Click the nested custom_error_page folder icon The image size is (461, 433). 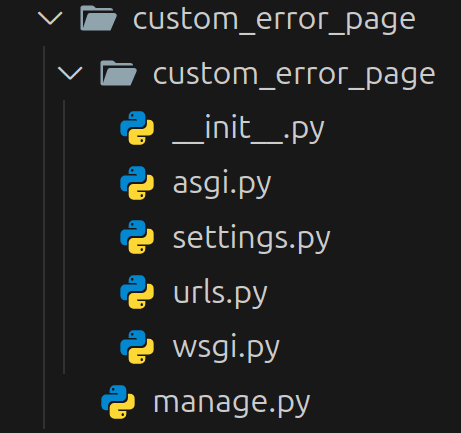point(118,73)
